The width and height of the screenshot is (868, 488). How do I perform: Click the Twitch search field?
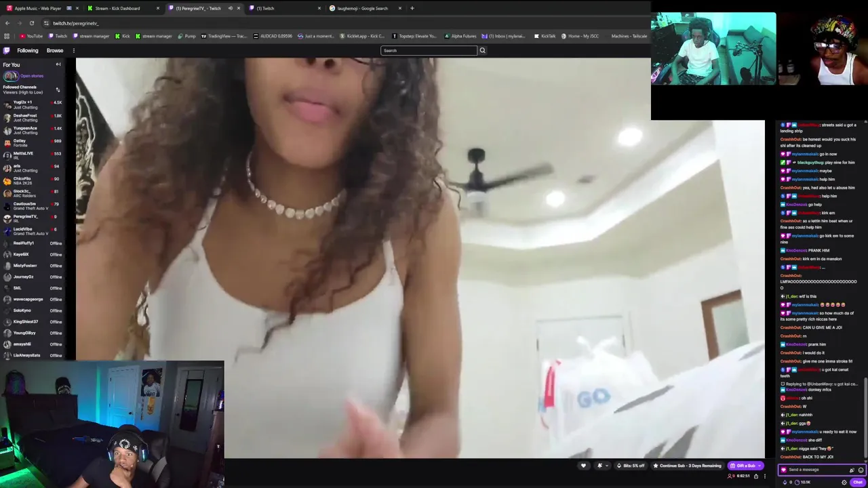(x=429, y=50)
